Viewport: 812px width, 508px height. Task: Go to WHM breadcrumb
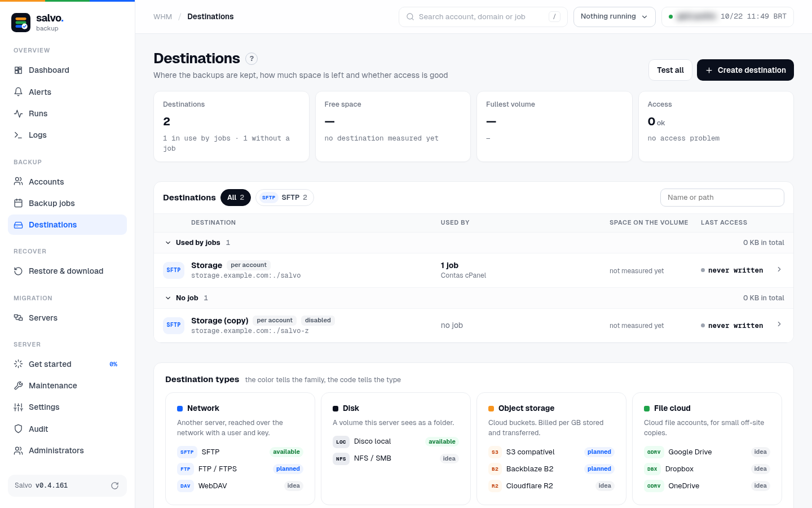pos(162,17)
